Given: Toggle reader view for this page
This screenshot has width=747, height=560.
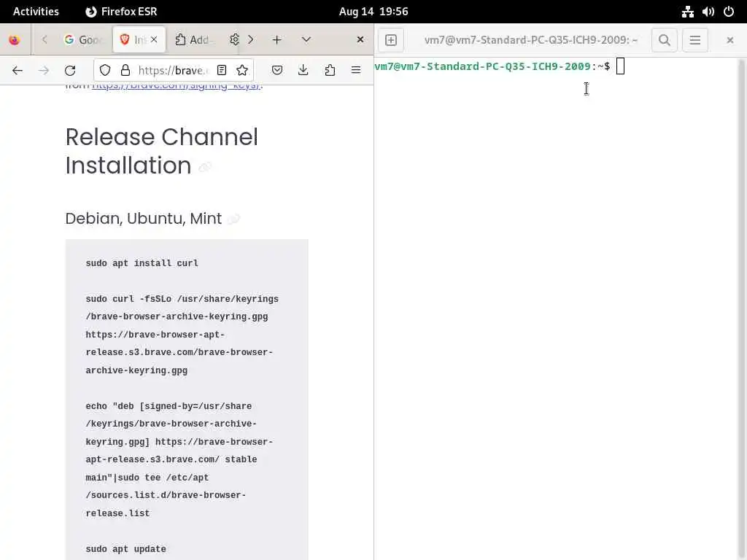Looking at the screenshot, I should click(222, 71).
